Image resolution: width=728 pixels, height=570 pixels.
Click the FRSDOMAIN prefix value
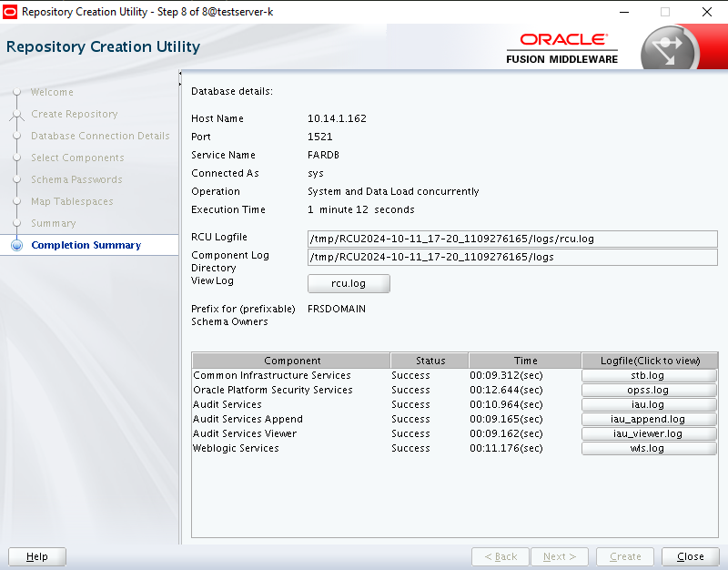point(337,309)
